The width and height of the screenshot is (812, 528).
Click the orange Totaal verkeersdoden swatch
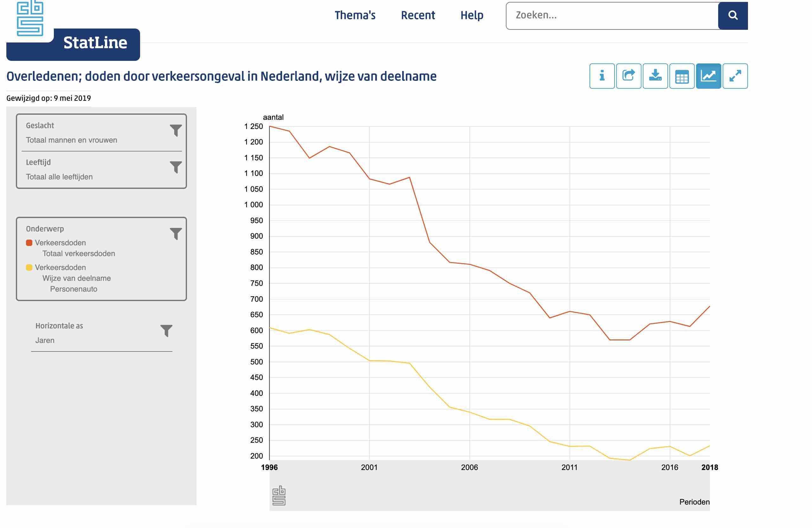[x=29, y=242]
